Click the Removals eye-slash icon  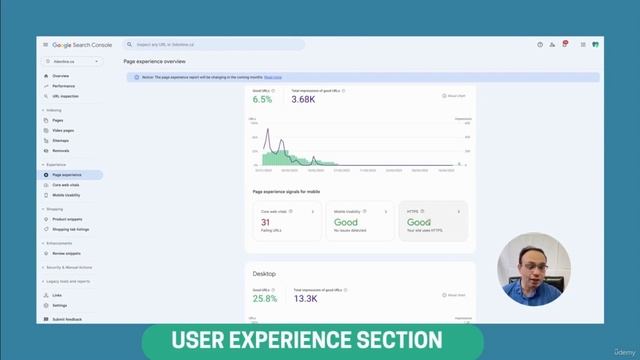46,151
